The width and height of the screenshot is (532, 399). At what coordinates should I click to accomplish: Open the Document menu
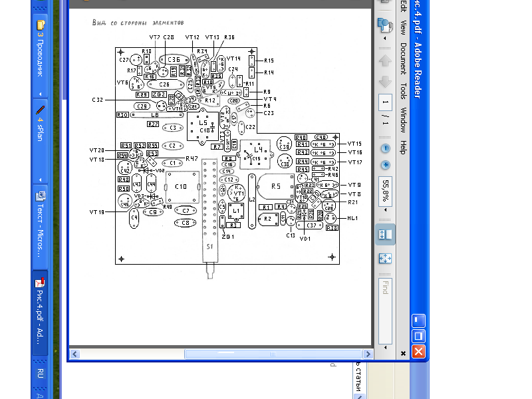tap(403, 59)
